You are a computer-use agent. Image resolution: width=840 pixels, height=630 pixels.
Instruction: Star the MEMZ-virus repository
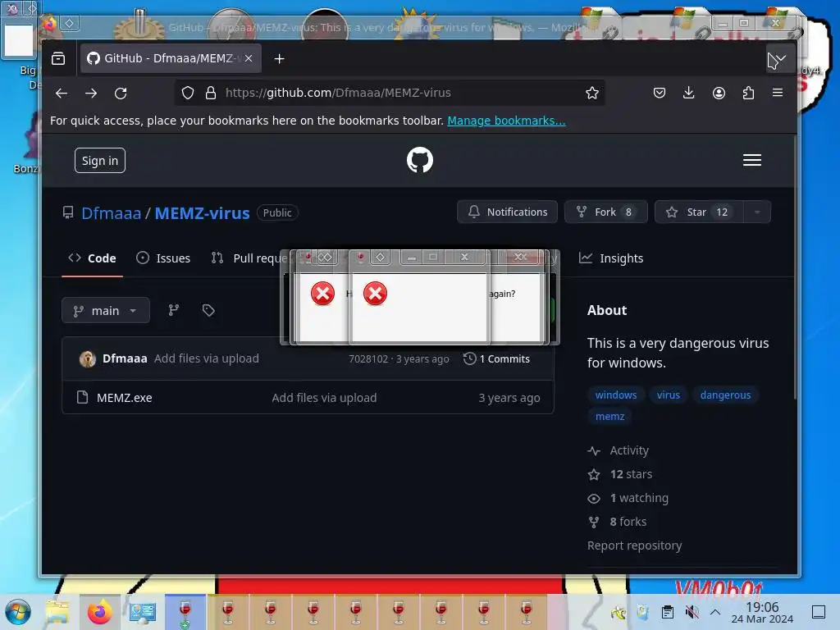click(x=699, y=212)
